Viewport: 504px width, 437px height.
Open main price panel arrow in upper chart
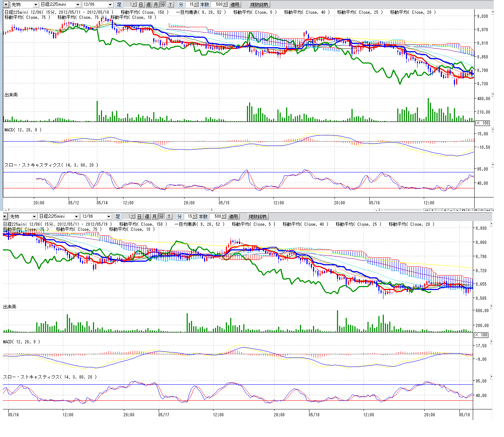(x=492, y=12)
